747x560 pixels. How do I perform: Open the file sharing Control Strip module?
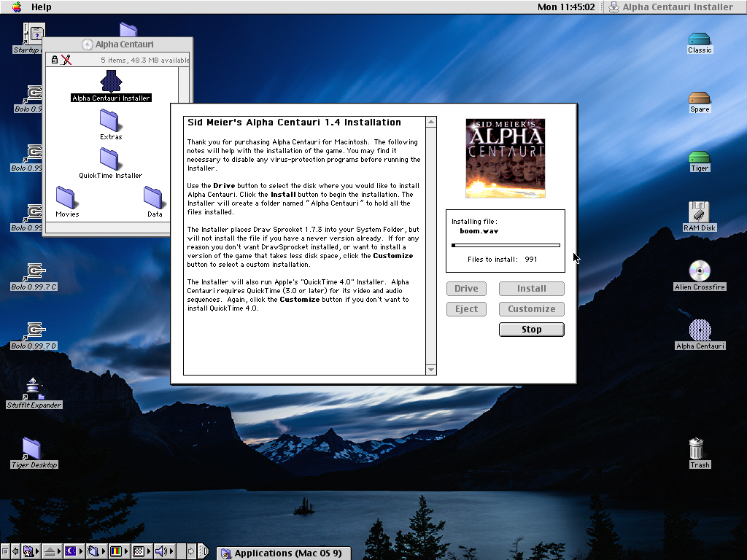31,551
